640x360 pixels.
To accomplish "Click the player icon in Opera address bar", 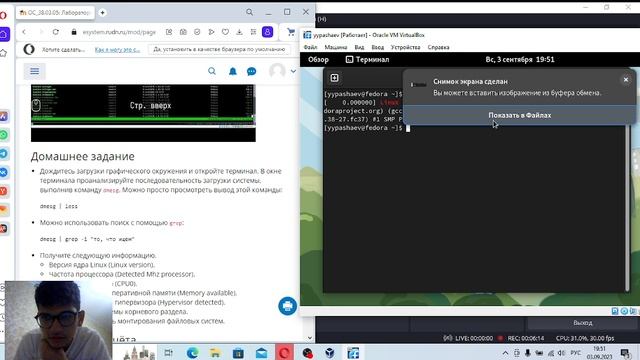I will pos(211,32).
